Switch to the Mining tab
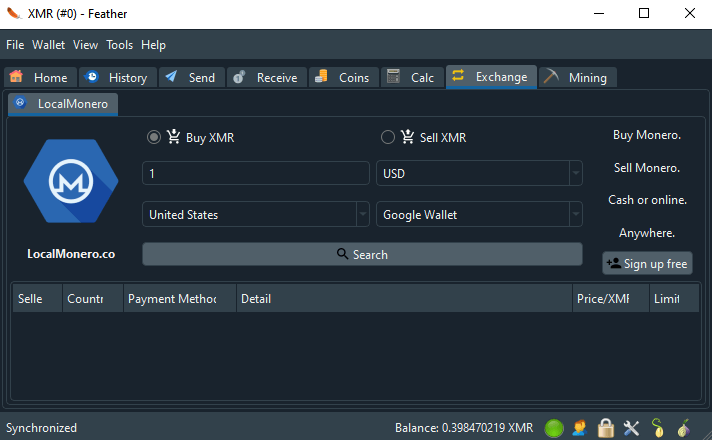The image size is (712, 440). tap(578, 77)
